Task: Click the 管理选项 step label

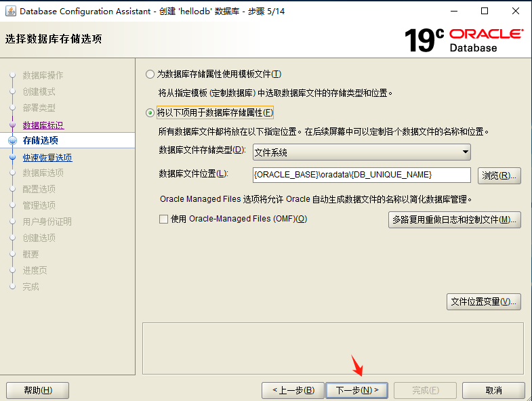Action: [x=39, y=205]
